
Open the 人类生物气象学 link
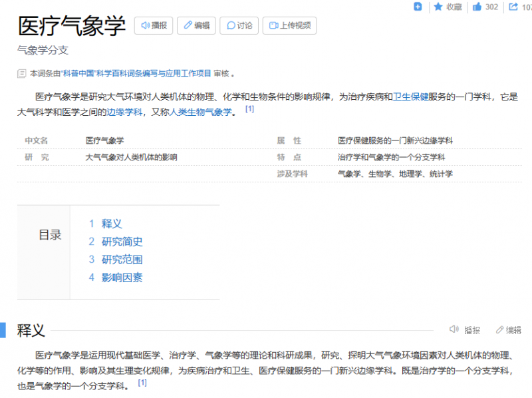coord(200,112)
